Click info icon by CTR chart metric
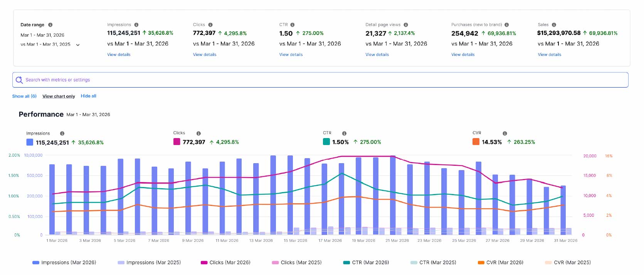The height and width of the screenshot is (275, 644). (x=344, y=133)
